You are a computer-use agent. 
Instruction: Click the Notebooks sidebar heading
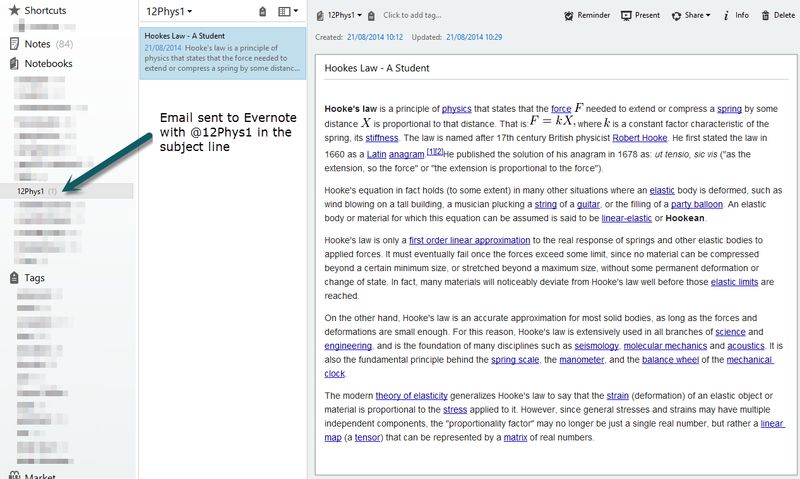coord(48,63)
